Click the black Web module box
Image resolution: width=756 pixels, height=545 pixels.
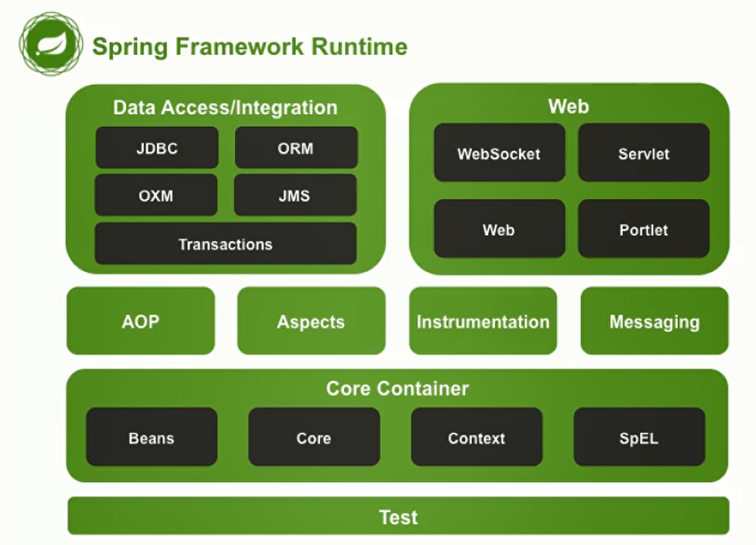click(x=500, y=229)
